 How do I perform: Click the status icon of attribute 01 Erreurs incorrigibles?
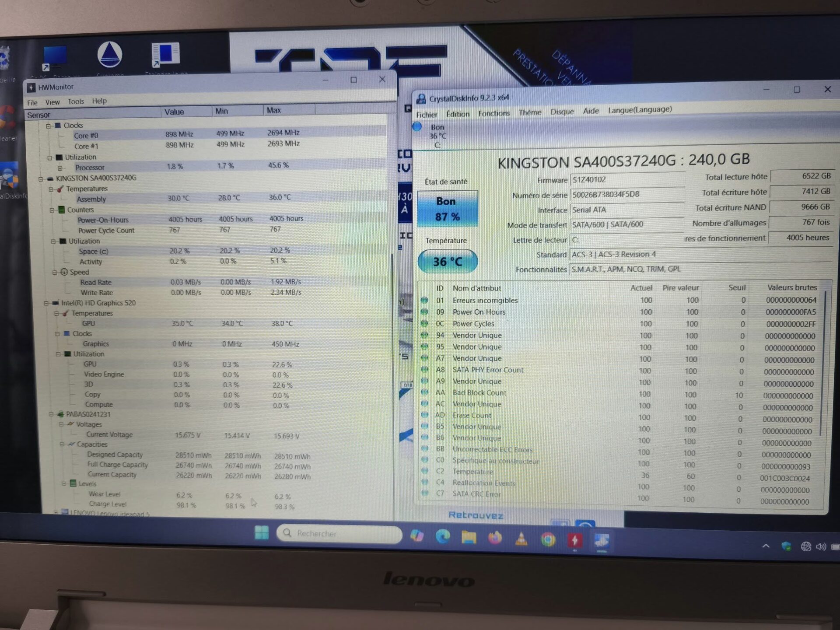coord(424,300)
